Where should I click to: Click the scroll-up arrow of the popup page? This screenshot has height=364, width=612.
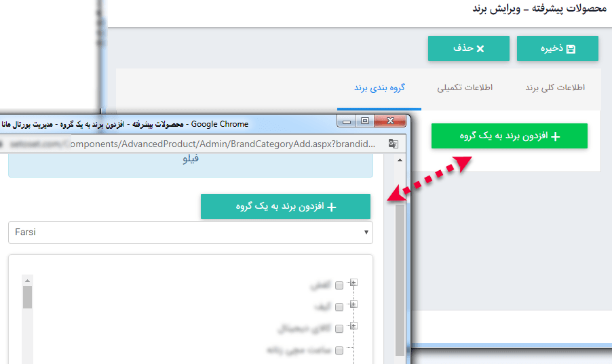tap(400, 161)
